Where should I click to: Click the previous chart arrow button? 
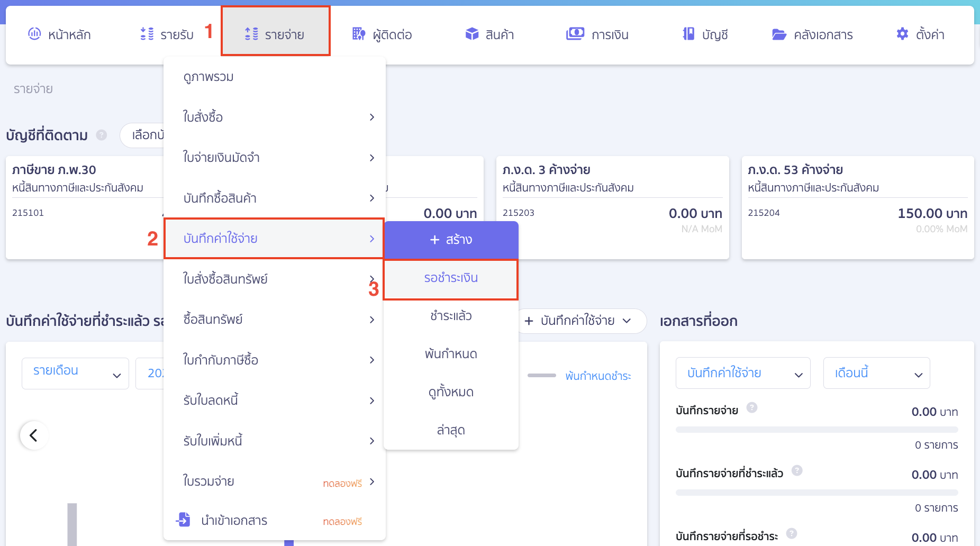34,435
